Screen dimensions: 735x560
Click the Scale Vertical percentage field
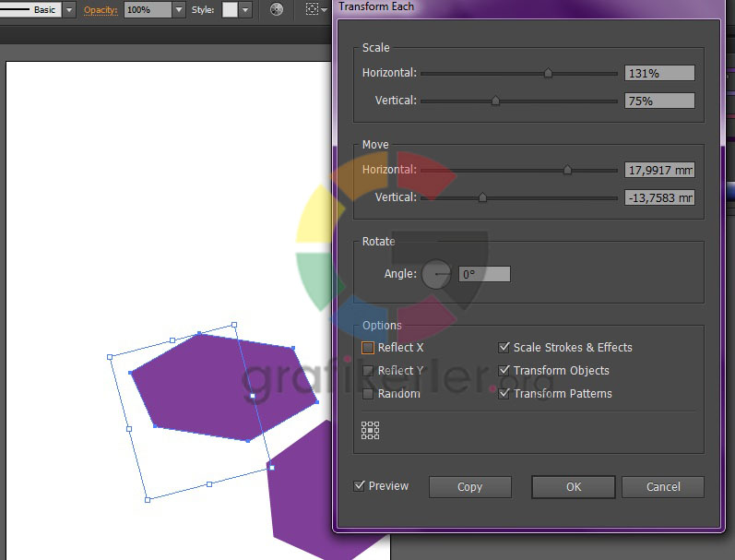pos(658,101)
